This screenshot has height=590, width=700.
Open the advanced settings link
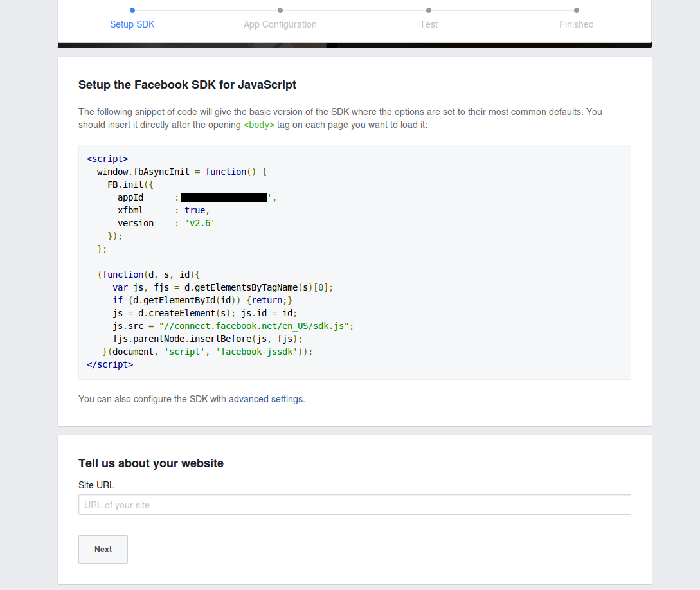click(x=265, y=399)
